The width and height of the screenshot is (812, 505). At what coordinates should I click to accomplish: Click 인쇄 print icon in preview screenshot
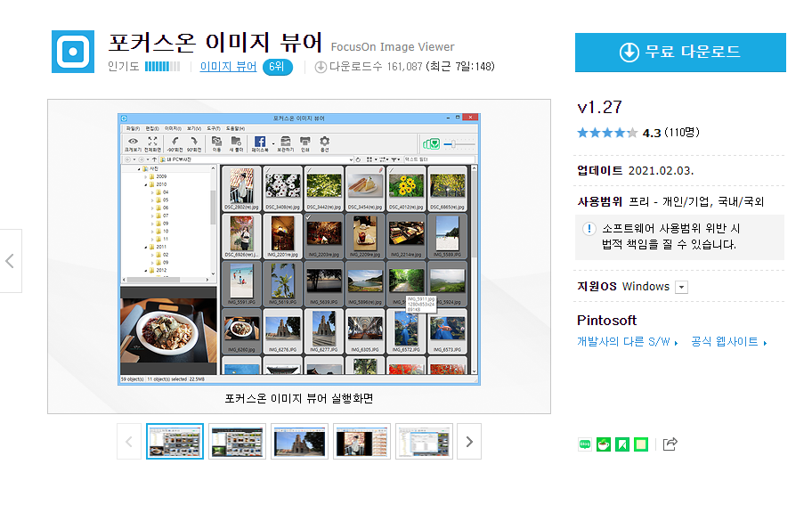click(305, 144)
